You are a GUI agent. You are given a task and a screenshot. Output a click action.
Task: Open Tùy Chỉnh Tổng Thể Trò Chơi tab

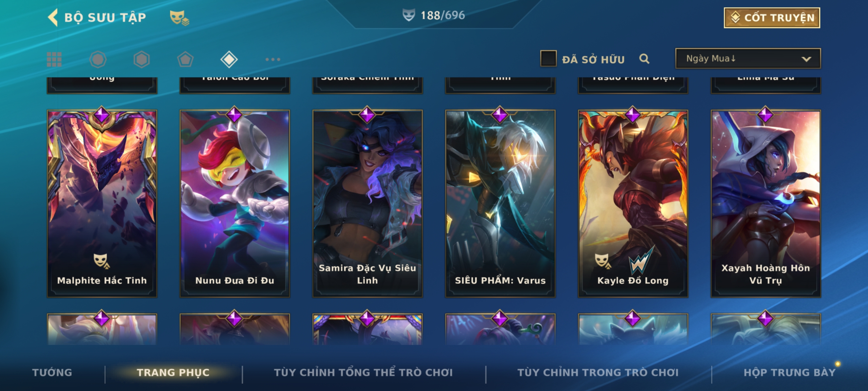pyautogui.click(x=363, y=372)
